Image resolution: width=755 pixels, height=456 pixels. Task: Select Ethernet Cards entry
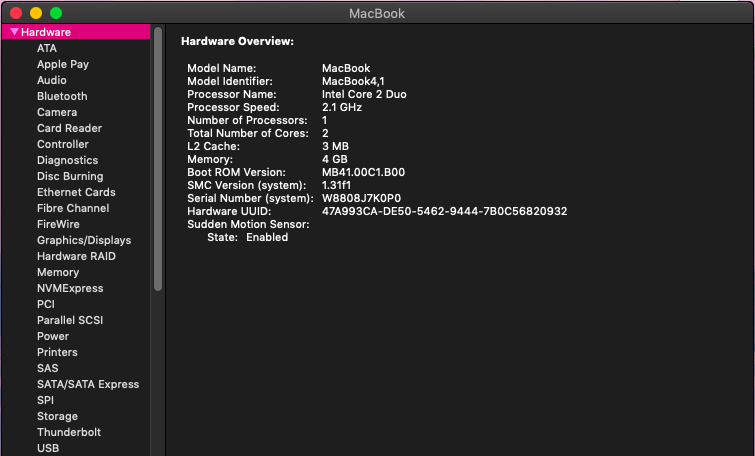click(76, 192)
